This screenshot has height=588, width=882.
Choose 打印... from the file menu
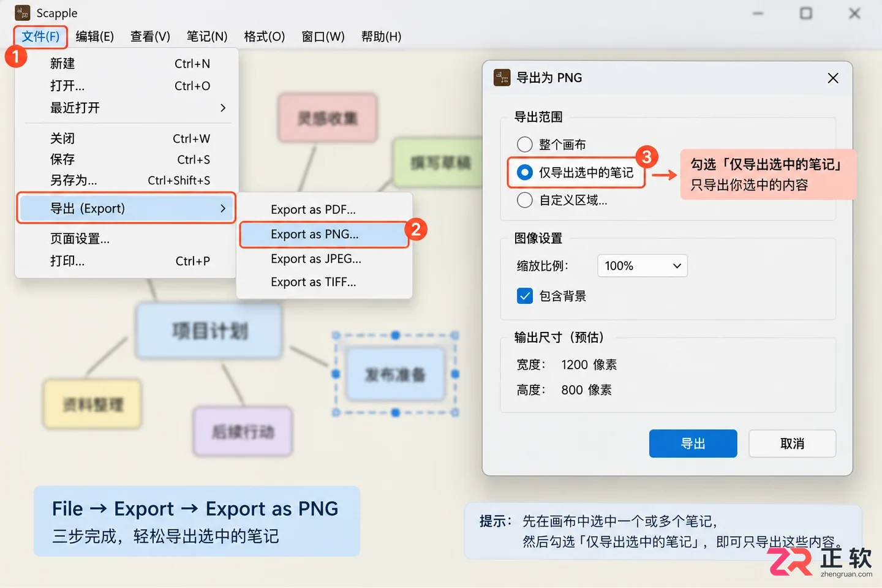tap(127, 261)
